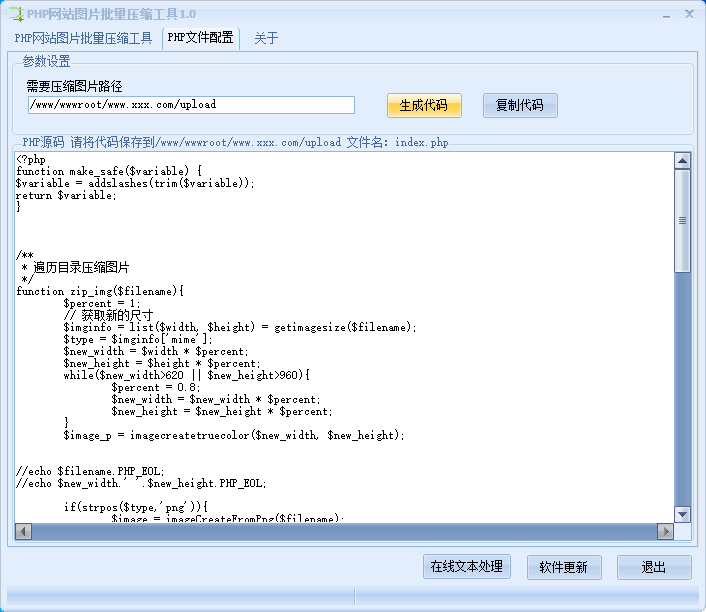Click '$new_height = $height * $percent;' line
Viewport: 706px width, 612px height.
click(162, 363)
